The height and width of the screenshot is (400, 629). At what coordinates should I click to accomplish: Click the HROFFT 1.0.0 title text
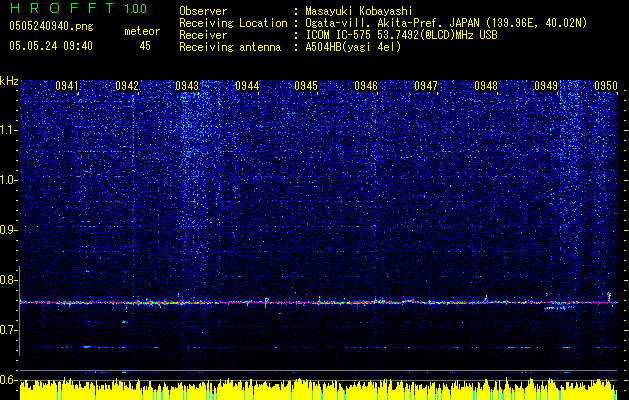[78, 8]
